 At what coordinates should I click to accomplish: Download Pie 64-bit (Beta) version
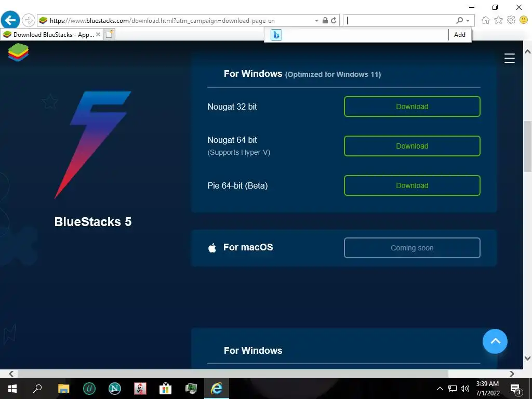point(412,185)
